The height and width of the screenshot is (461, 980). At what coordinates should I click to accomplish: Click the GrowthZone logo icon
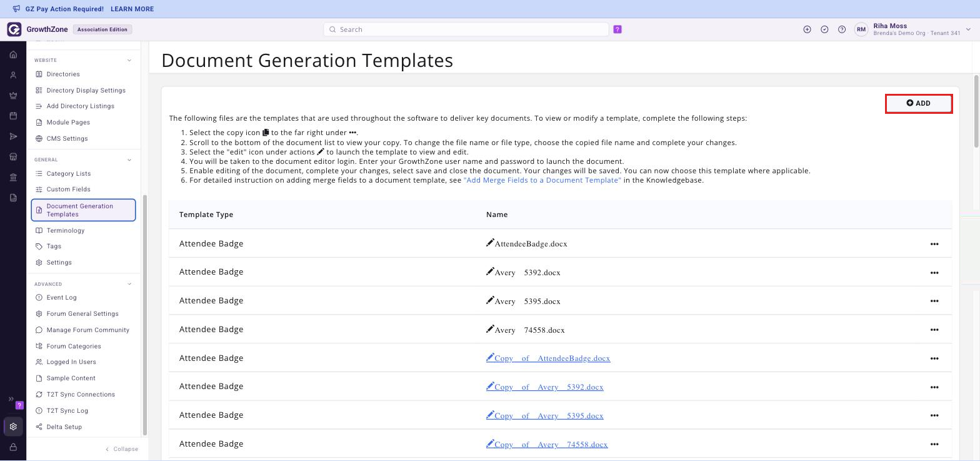[14, 29]
